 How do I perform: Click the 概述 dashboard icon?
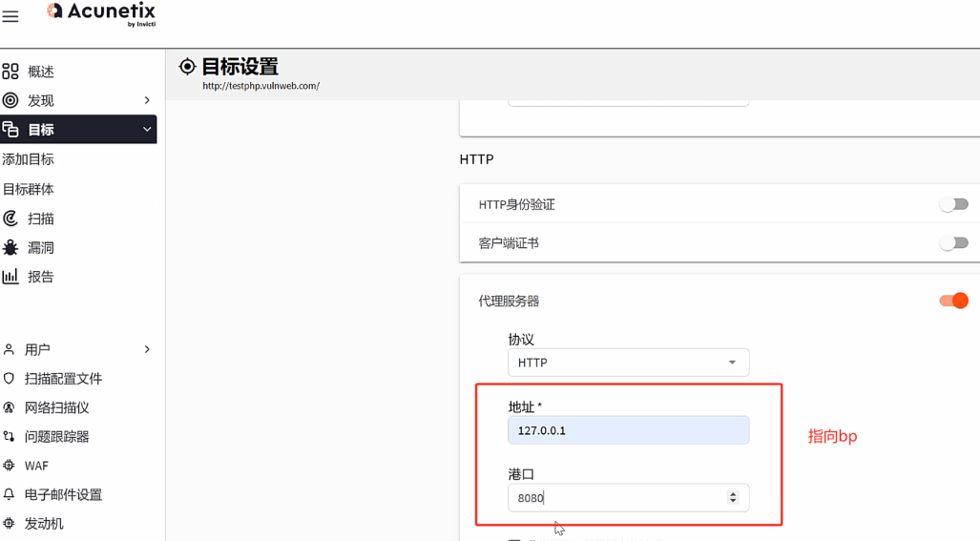[x=10, y=72]
